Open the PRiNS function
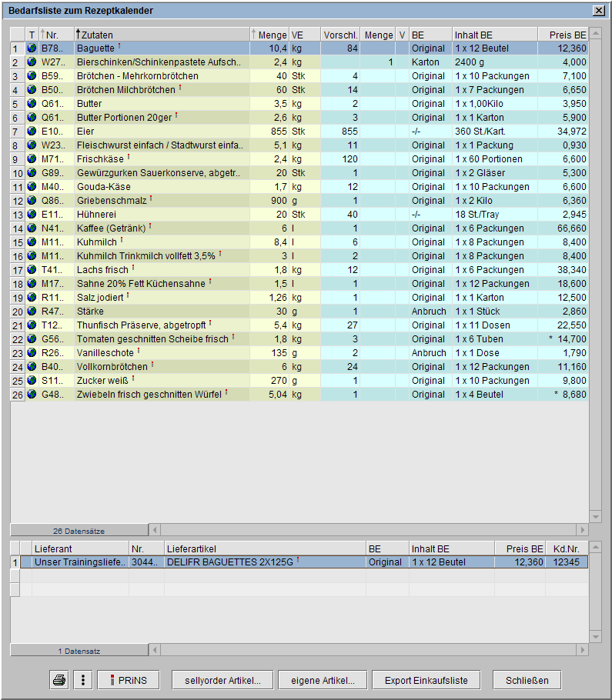 pyautogui.click(x=128, y=680)
